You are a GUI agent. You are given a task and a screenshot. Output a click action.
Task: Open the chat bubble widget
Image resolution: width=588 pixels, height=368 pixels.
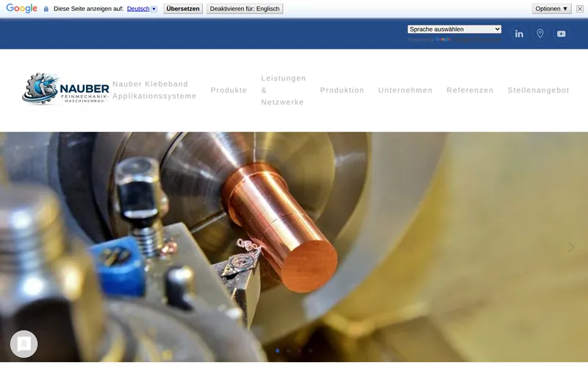click(x=24, y=344)
